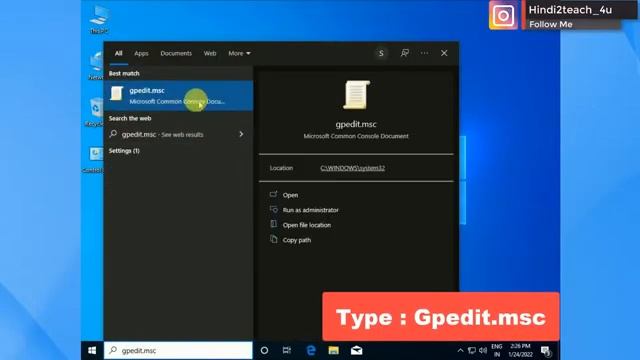Image resolution: width=640 pixels, height=360 pixels.
Task: Choose Open file location
Action: (x=307, y=225)
